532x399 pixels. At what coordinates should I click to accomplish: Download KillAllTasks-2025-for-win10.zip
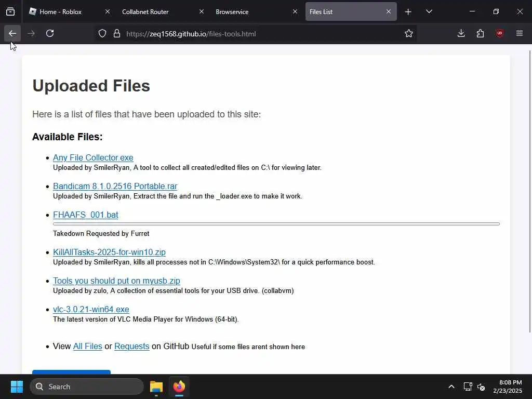click(x=109, y=252)
